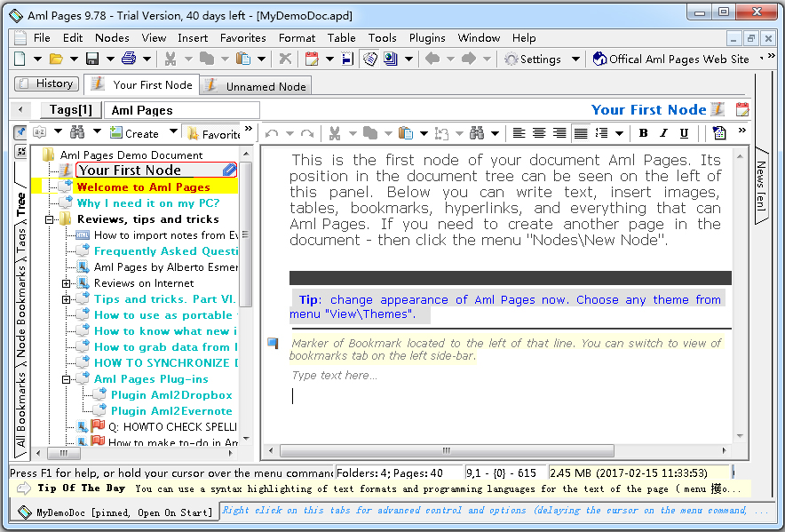785x532 pixels.
Task: Click the Tip Of The Day arrow icon
Action: 23,488
